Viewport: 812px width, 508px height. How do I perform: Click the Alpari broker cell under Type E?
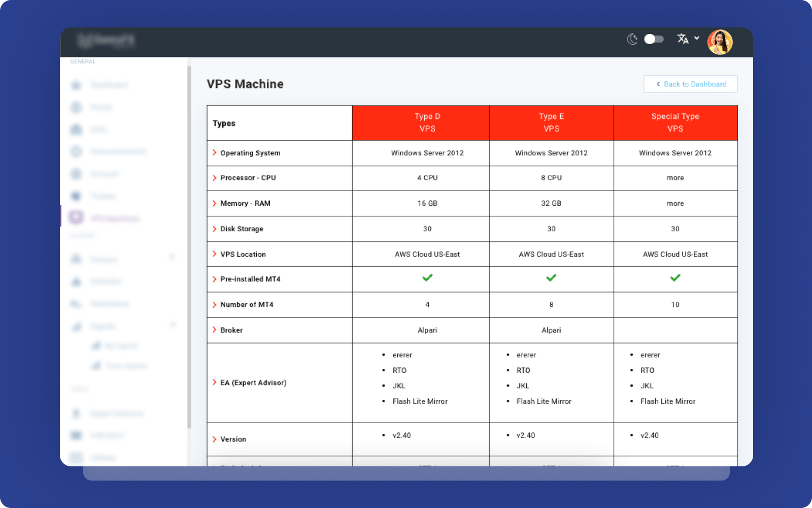coord(551,330)
